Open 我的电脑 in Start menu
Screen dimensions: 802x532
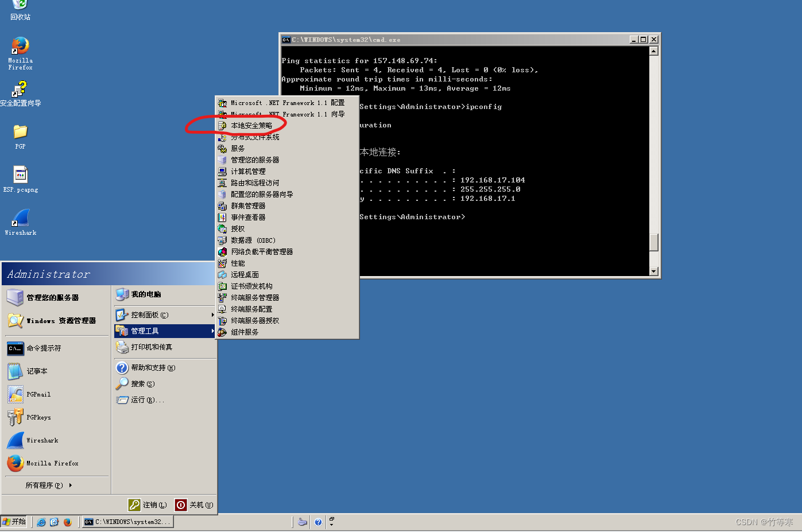[165, 294]
